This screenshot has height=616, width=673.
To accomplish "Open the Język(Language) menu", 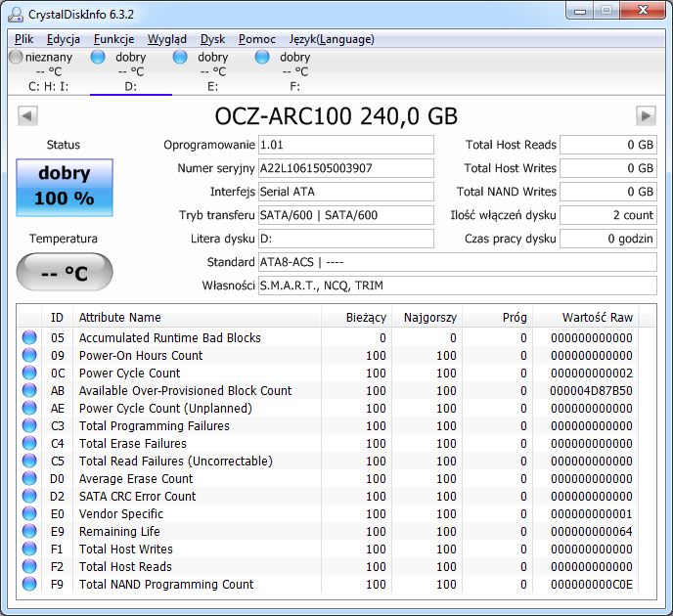I will [332, 39].
